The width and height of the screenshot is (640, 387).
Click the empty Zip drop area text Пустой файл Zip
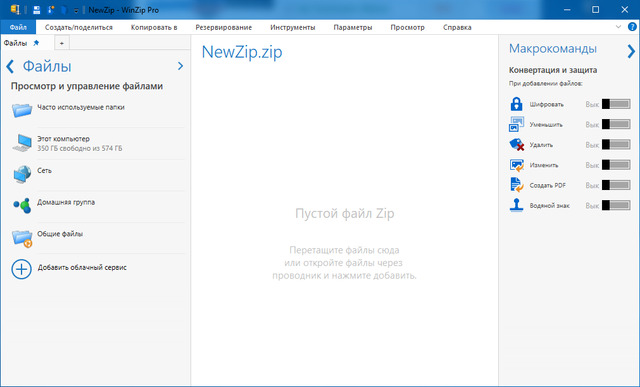click(x=344, y=214)
